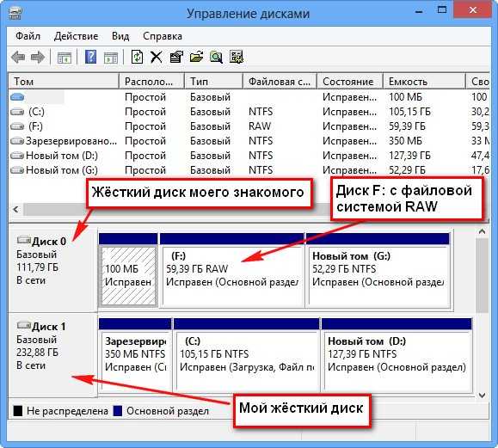Sort by the Том column header

point(64,82)
